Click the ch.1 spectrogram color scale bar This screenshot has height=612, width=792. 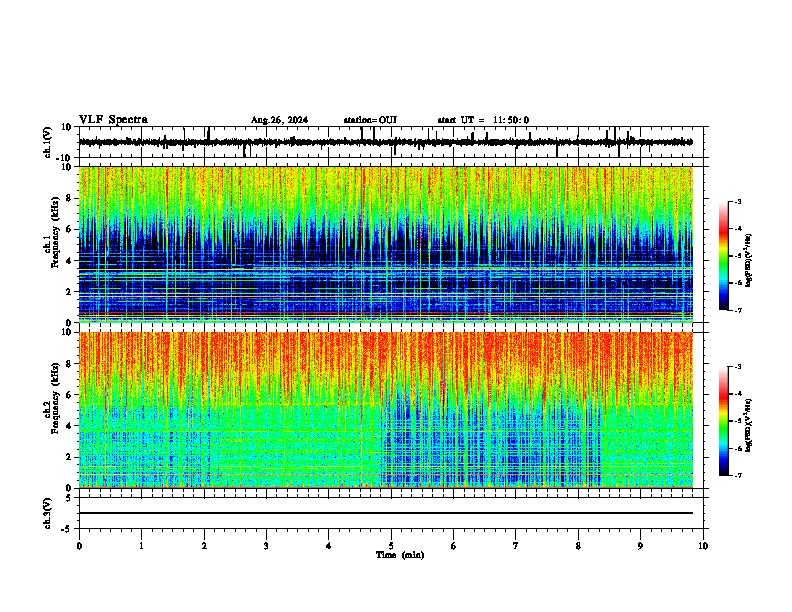(x=723, y=256)
